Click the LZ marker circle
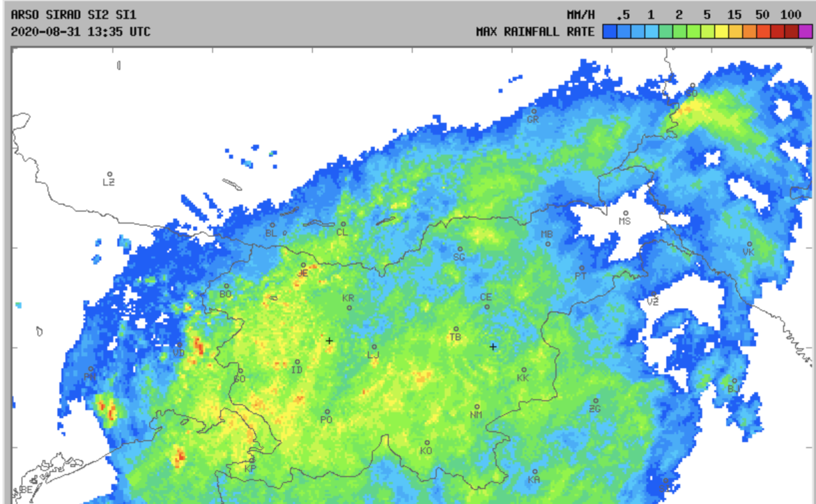Viewport: 816px width, 504px height. pyautogui.click(x=110, y=174)
